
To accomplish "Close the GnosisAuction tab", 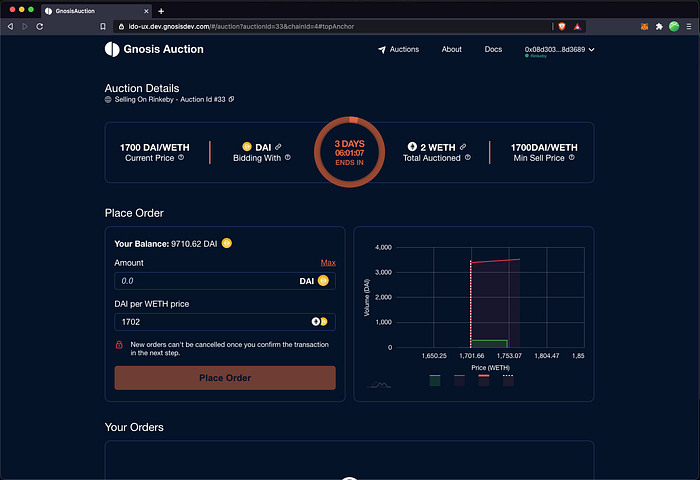I will point(146,11).
